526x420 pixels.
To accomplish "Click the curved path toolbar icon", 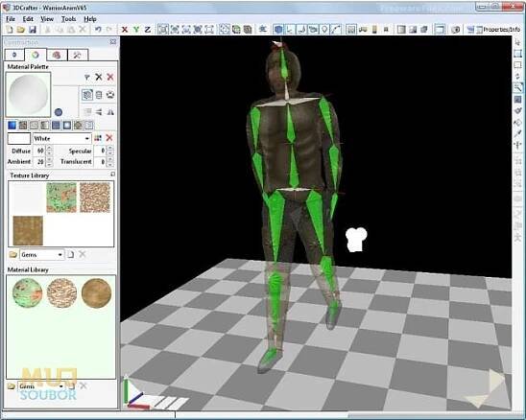I will point(336,30).
